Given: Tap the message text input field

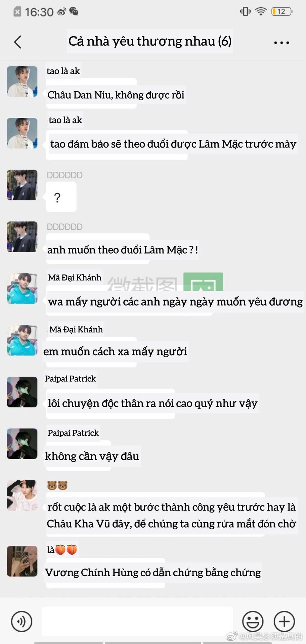Looking at the screenshot, I should (137, 621).
